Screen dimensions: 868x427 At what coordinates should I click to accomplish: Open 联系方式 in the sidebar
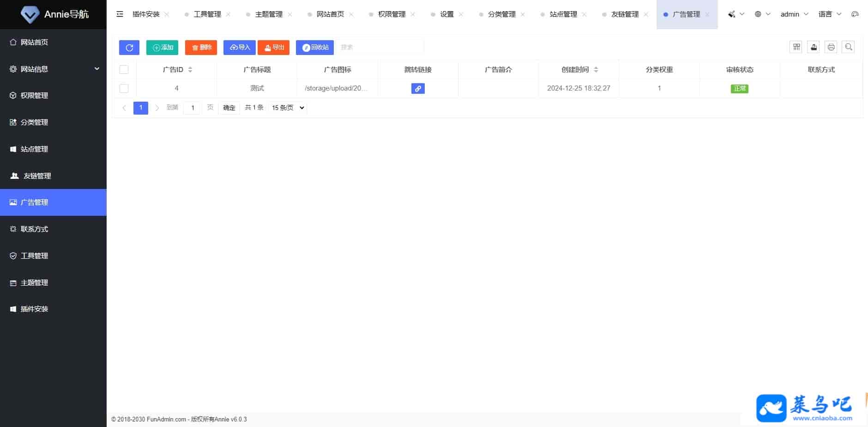click(35, 229)
